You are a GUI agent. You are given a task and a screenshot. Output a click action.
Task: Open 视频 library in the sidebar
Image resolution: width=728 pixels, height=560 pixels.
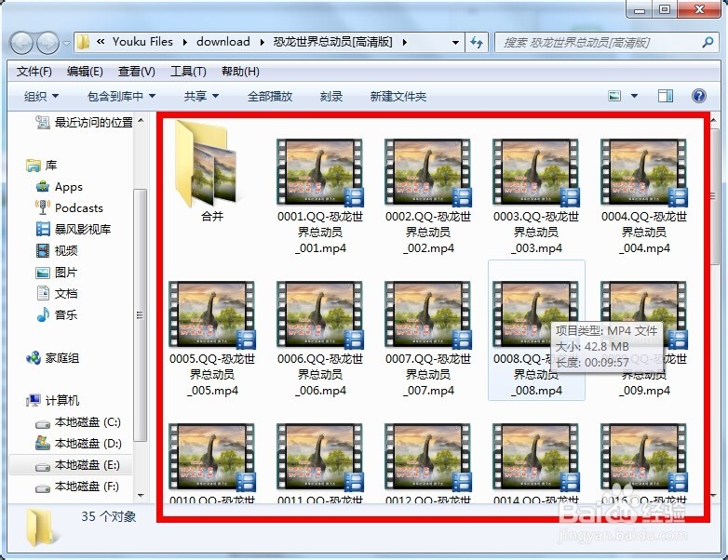coord(57,250)
